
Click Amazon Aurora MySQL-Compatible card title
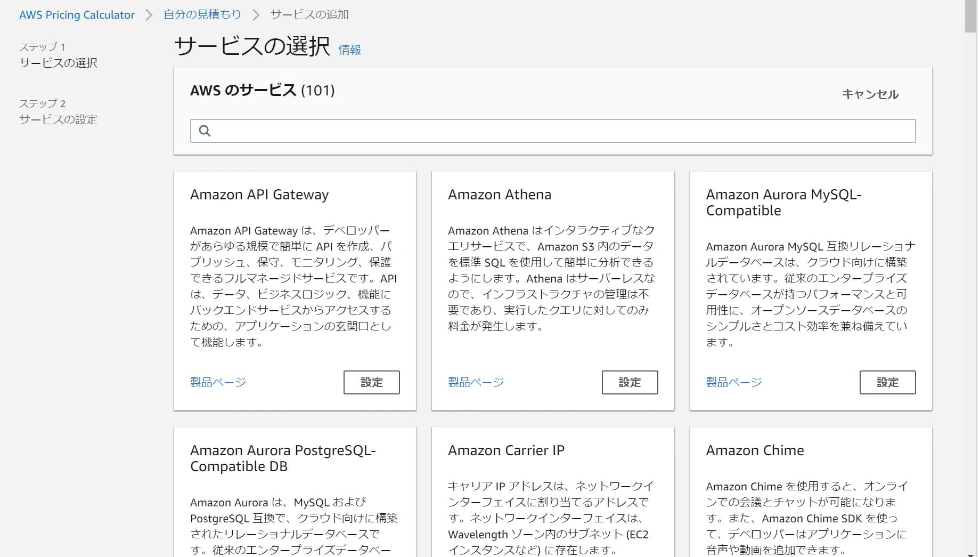point(784,203)
